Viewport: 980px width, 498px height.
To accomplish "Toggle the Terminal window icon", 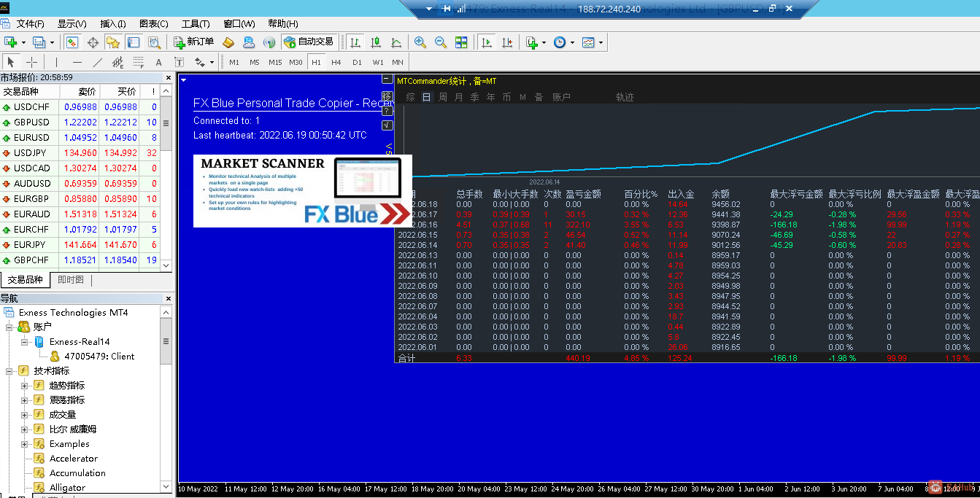I will pos(133,42).
